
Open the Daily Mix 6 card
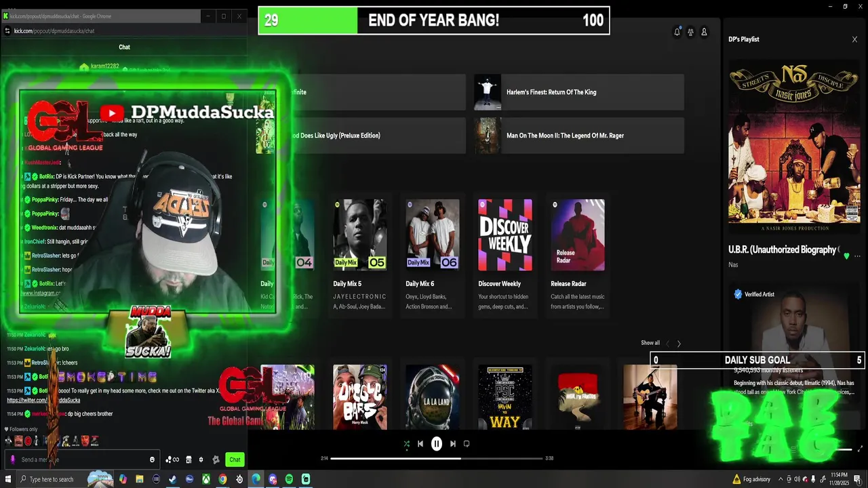[x=433, y=254]
